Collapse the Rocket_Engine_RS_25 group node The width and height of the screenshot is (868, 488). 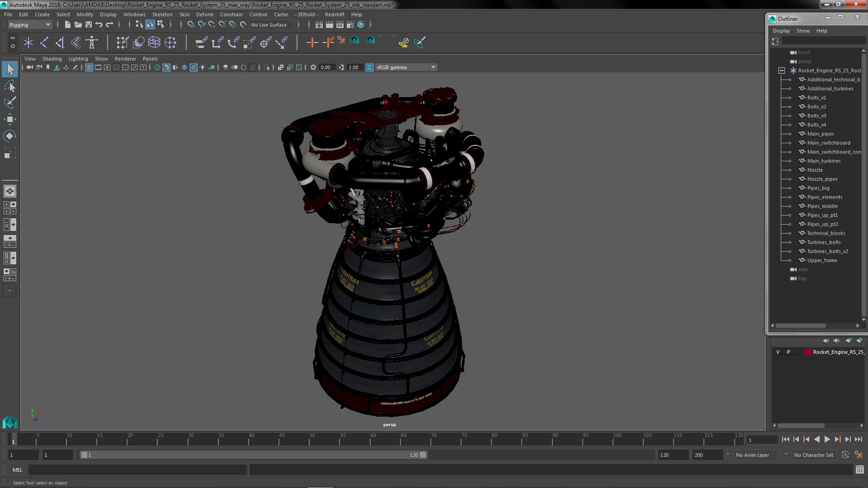(781, 70)
